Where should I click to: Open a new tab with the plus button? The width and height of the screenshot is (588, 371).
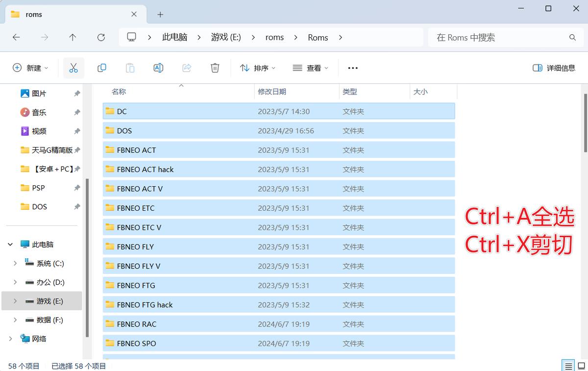click(160, 15)
